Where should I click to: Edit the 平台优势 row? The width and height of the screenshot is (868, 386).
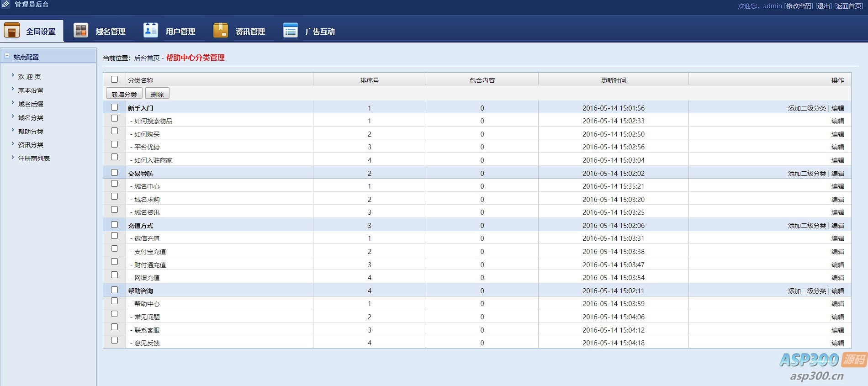coord(838,147)
